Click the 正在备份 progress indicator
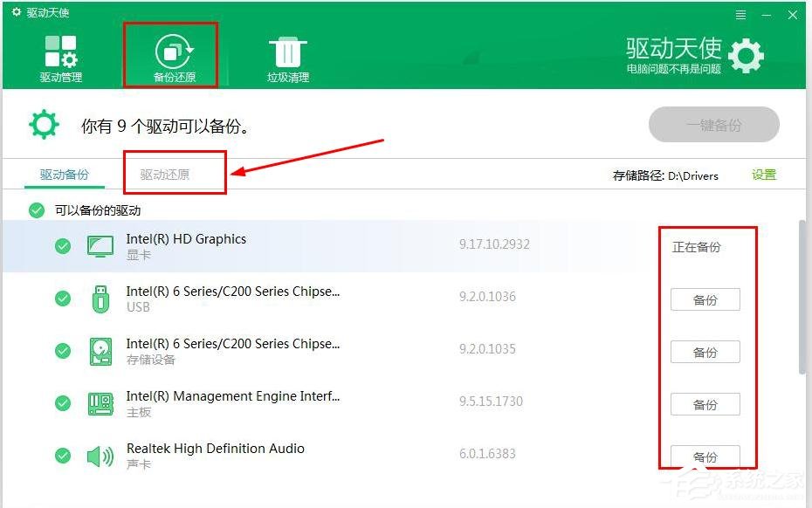The width and height of the screenshot is (812, 508). click(704, 247)
